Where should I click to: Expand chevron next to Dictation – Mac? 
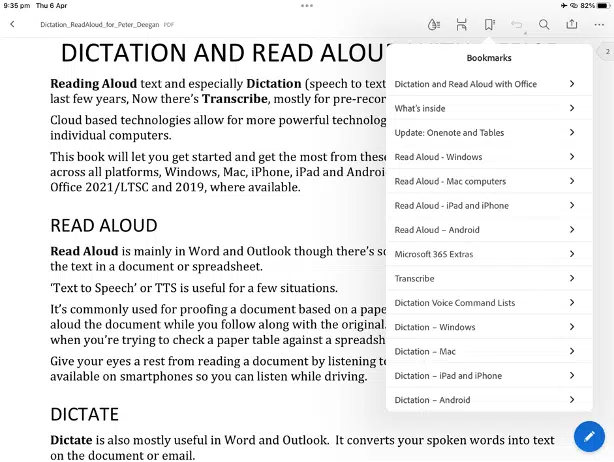[572, 350]
